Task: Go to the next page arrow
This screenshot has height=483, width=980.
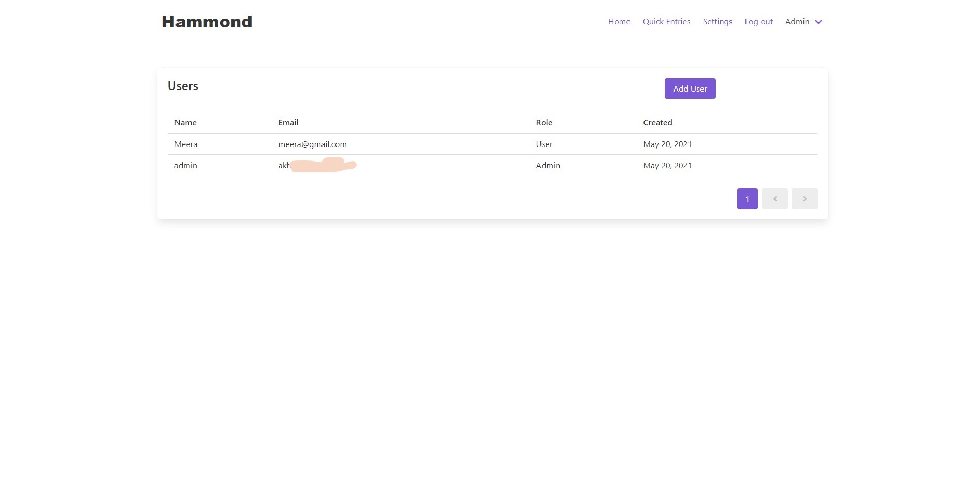Action: click(805, 199)
